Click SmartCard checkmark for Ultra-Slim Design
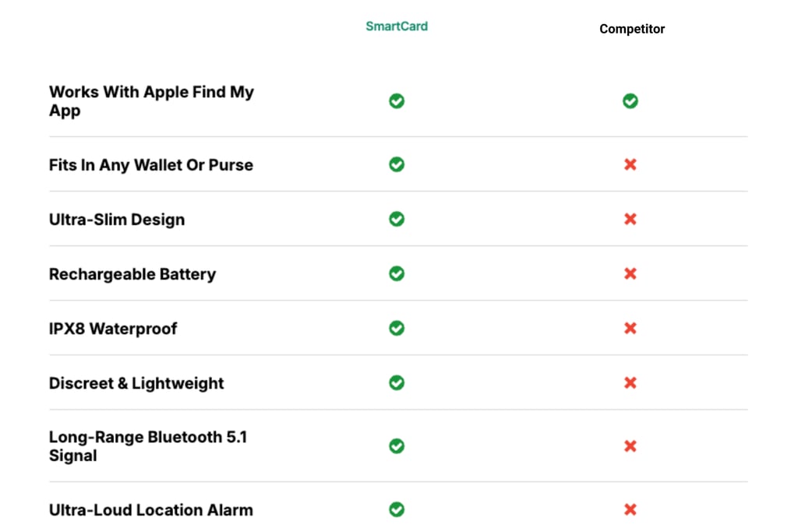 pos(397,219)
